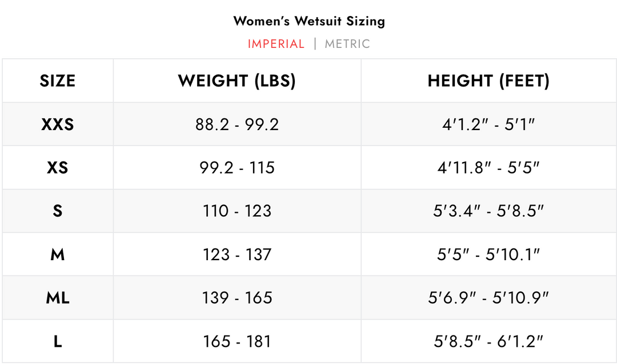
Task: Select the L size label
Action: pyautogui.click(x=57, y=341)
